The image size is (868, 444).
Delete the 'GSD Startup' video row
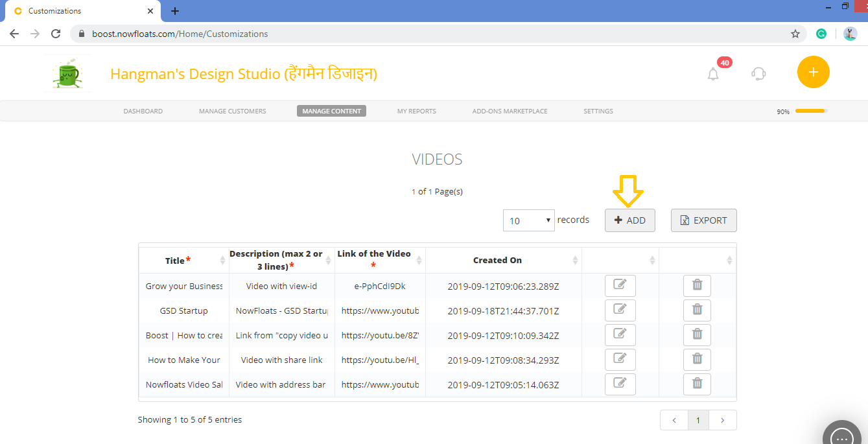click(x=697, y=310)
